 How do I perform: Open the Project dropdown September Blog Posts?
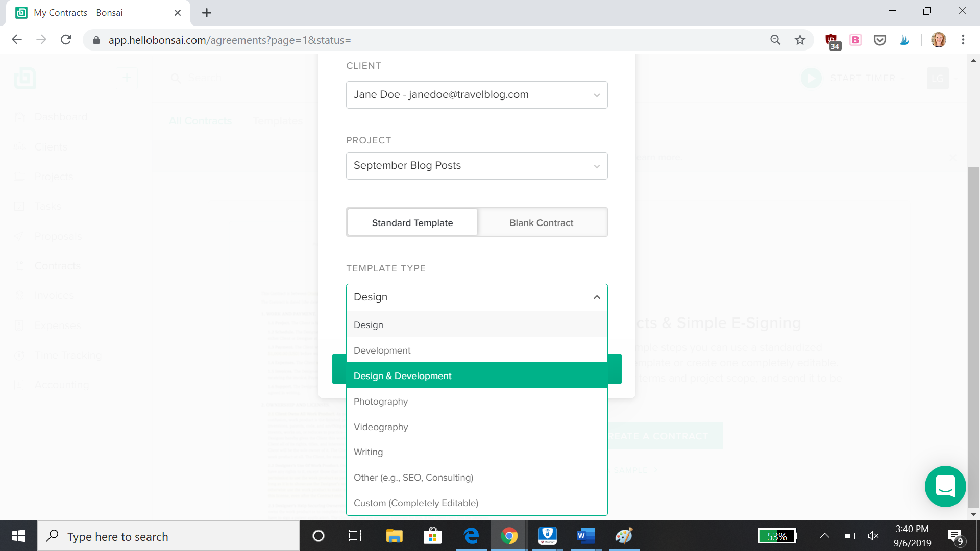477,166
